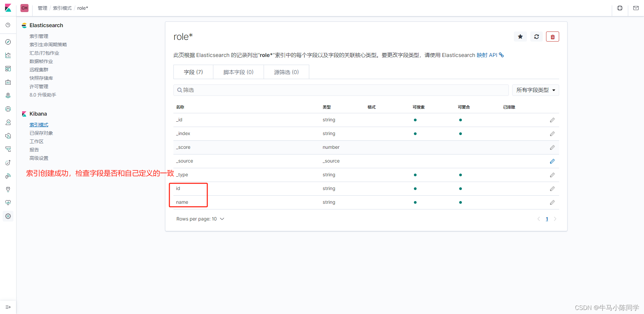The height and width of the screenshot is (314, 644).
Task: Sort by 类型 column header
Action: click(327, 107)
